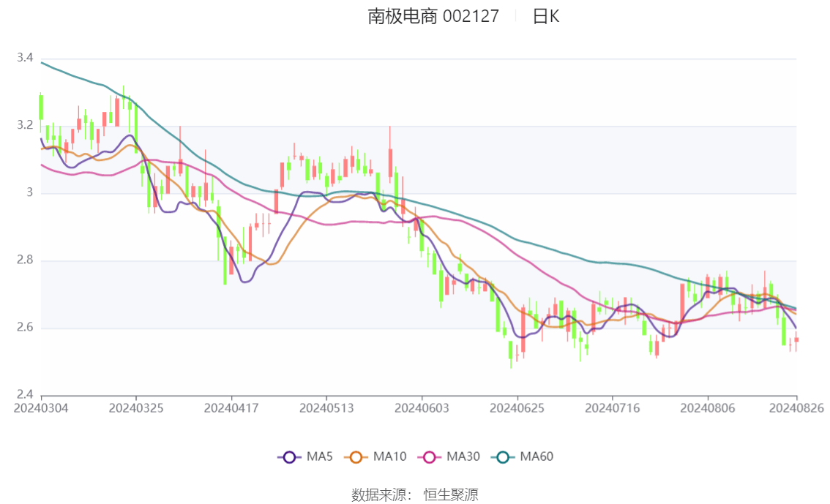The width and height of the screenshot is (830, 504).
Task: Click the teal MA60 legend marker circle
Action: click(503, 457)
